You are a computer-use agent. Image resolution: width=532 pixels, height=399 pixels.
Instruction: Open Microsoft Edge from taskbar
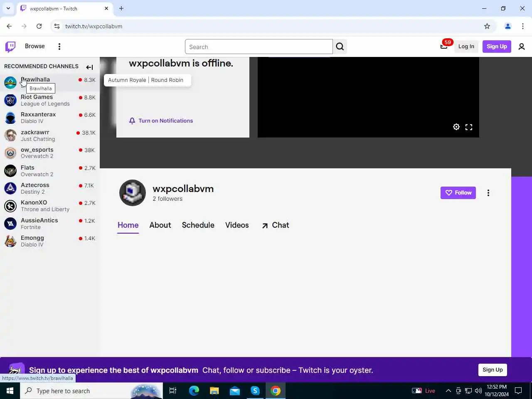click(194, 391)
